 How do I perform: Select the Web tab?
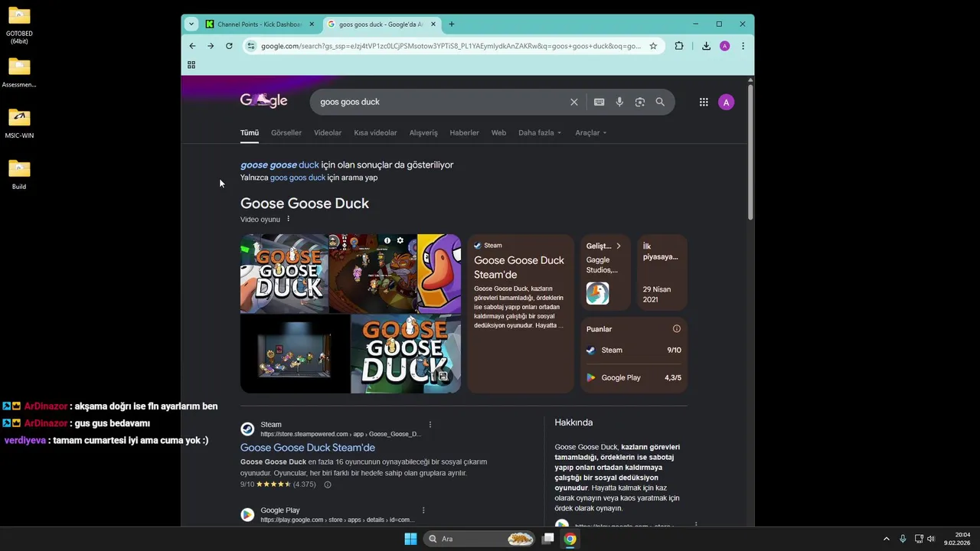pyautogui.click(x=498, y=132)
